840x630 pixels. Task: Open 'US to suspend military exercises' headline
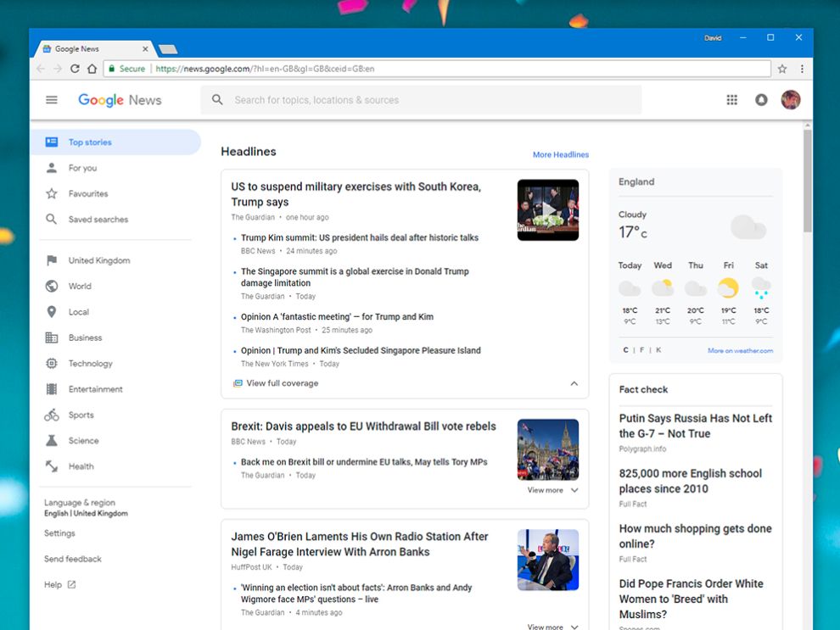[x=356, y=194]
